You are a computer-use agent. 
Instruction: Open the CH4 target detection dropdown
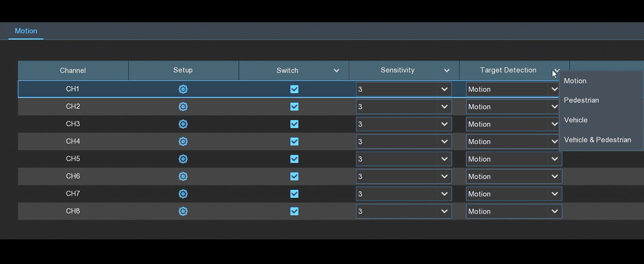click(x=512, y=141)
